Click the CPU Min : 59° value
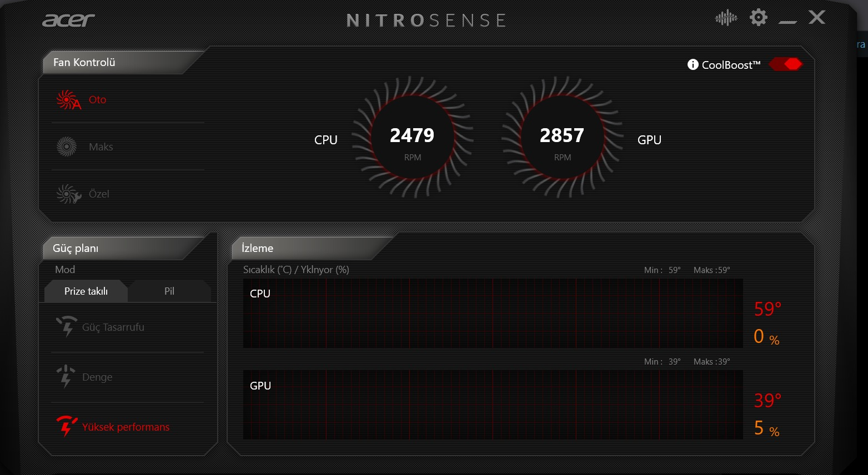 click(663, 270)
